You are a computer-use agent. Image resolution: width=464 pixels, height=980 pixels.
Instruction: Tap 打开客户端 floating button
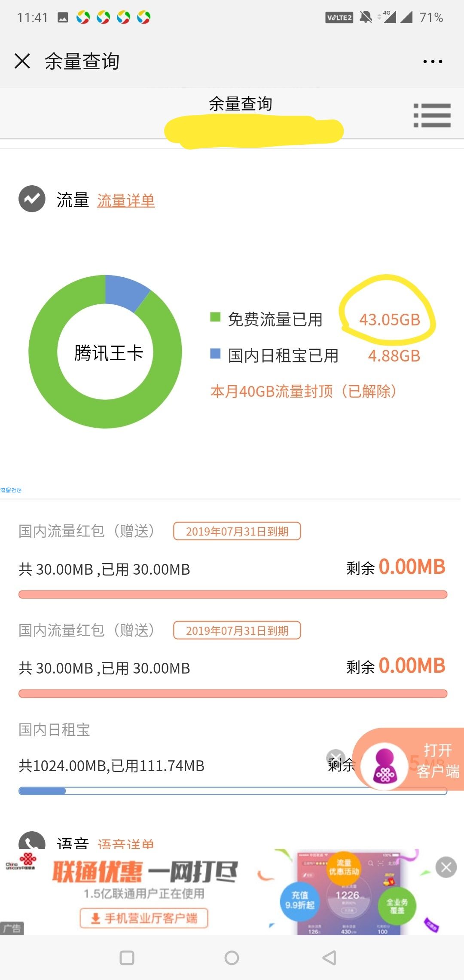pyautogui.click(x=437, y=760)
